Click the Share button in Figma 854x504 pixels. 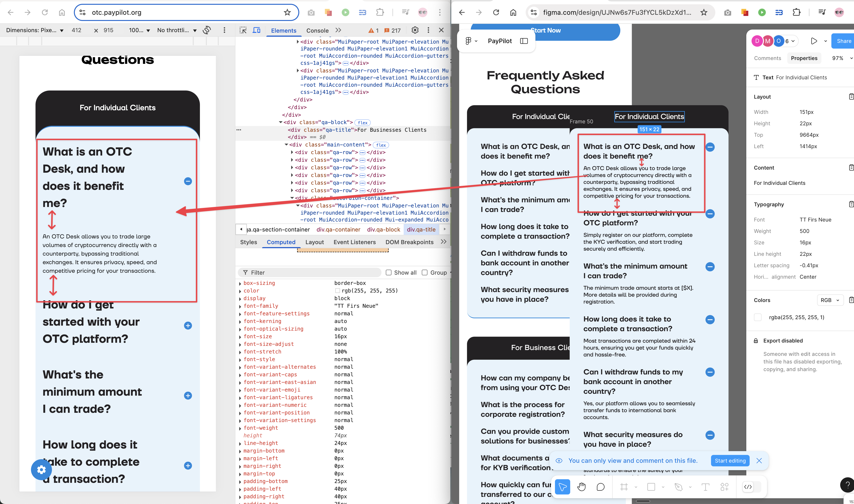click(x=843, y=41)
